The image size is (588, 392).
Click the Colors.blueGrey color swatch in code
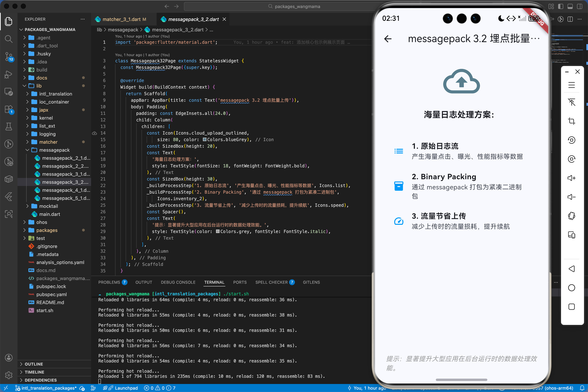click(205, 139)
